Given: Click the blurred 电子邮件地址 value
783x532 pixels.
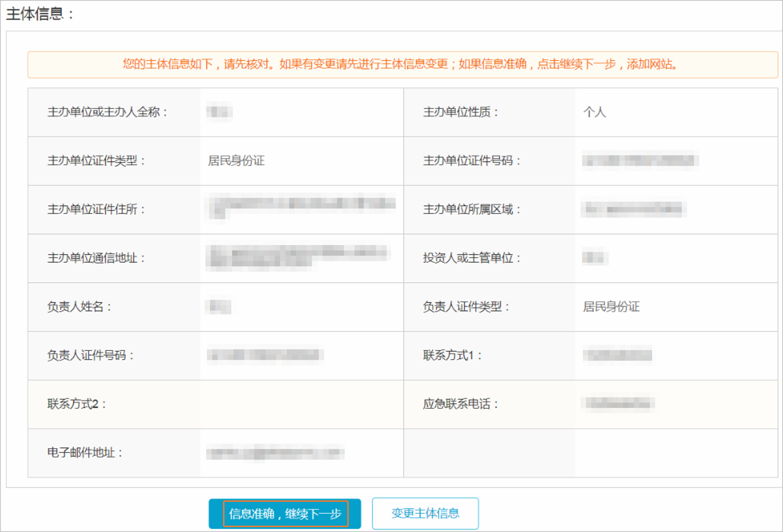Looking at the screenshot, I should click(x=276, y=453).
